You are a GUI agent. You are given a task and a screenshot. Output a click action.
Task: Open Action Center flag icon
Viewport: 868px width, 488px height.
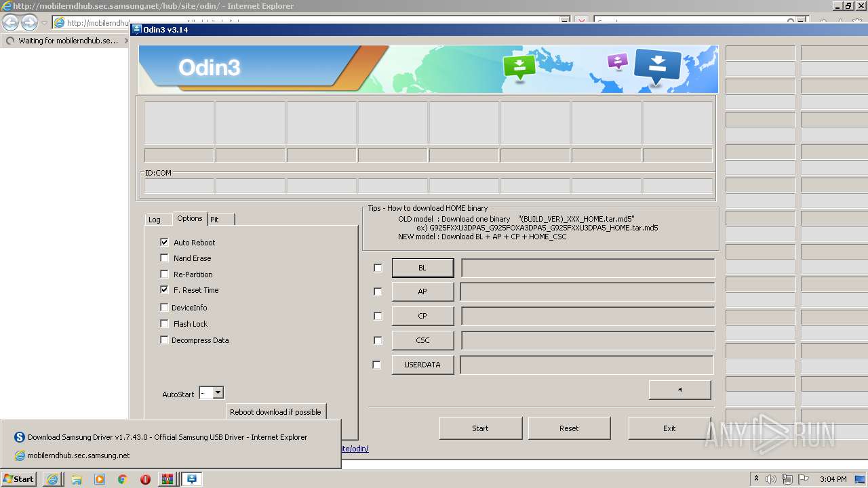[x=804, y=479]
